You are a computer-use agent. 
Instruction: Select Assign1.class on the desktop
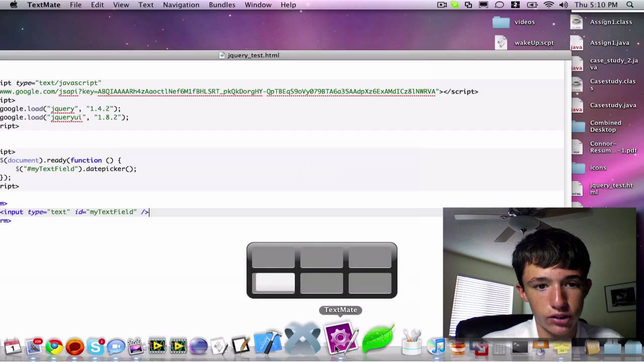pos(602,22)
